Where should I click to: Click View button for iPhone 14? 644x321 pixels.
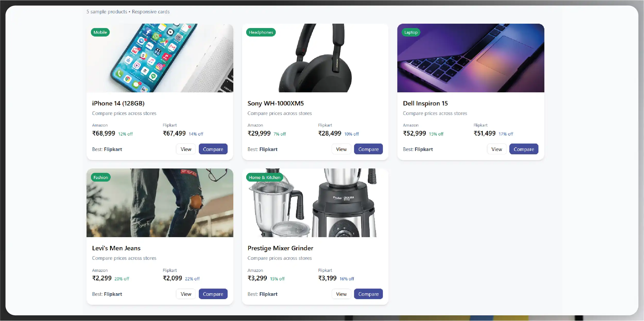tap(186, 149)
